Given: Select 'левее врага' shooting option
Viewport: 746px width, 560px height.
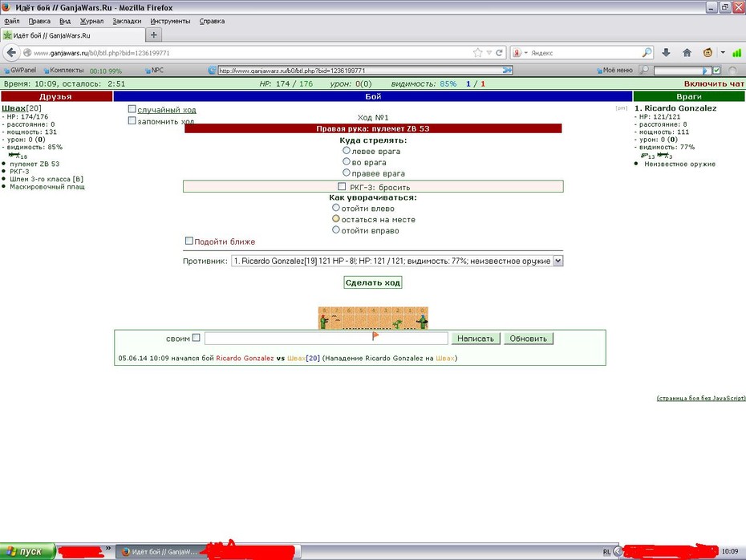Looking at the screenshot, I should [x=347, y=150].
